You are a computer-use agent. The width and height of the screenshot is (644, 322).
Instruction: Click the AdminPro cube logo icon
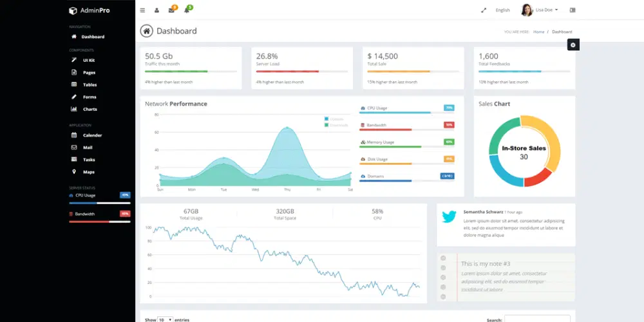(x=73, y=11)
